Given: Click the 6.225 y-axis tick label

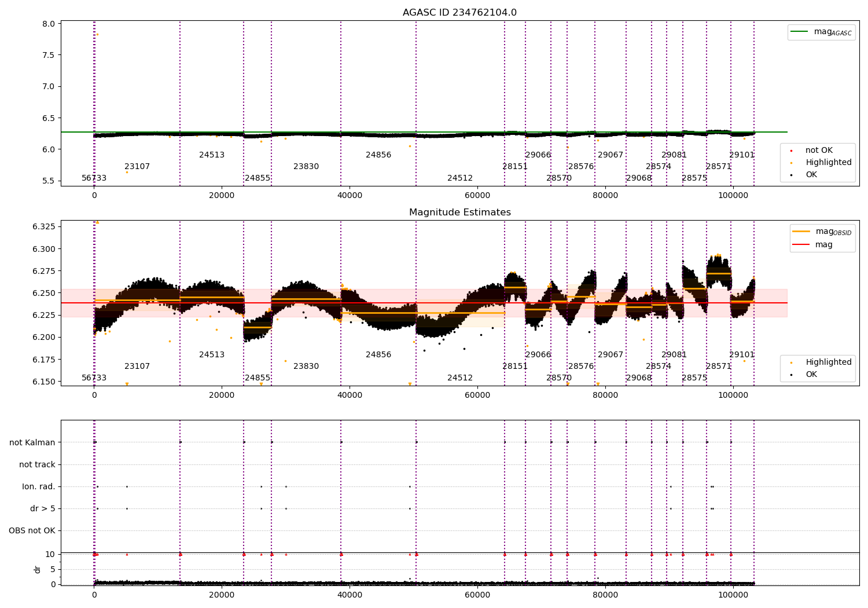Looking at the screenshot, I should (44, 316).
